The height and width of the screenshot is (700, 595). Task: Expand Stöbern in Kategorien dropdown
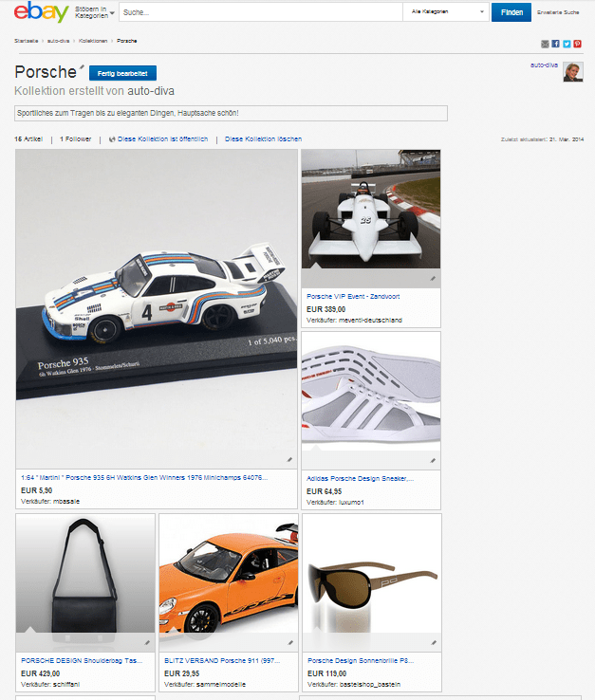click(x=95, y=12)
